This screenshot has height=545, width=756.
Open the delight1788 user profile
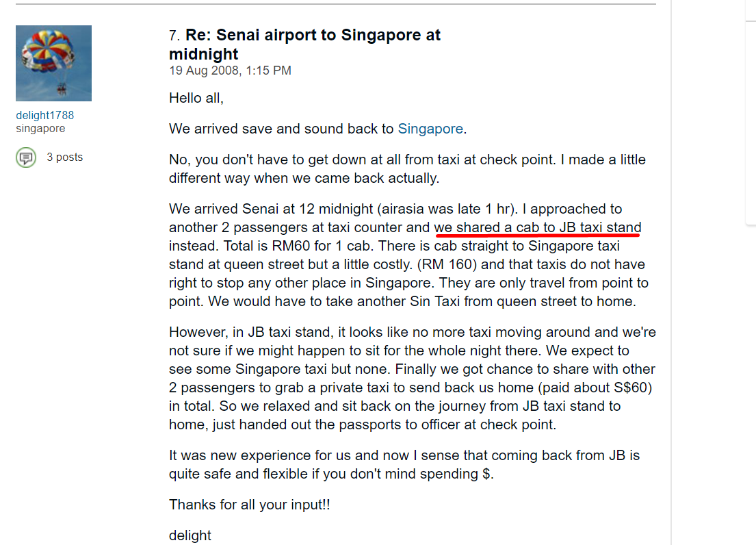(x=44, y=115)
